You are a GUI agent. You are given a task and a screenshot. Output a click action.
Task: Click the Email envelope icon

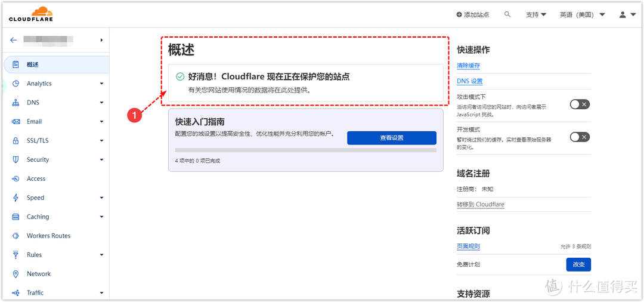(16, 122)
